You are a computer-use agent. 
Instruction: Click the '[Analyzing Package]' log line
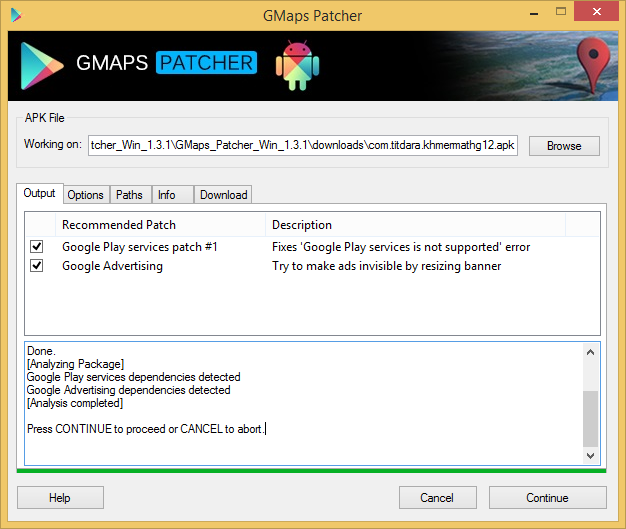tap(75, 364)
